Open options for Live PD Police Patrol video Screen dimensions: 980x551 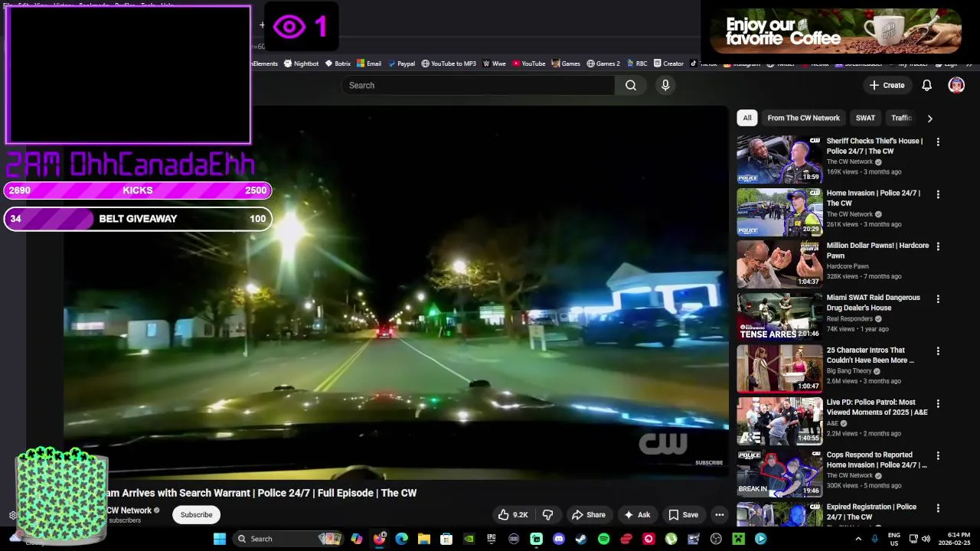938,403
